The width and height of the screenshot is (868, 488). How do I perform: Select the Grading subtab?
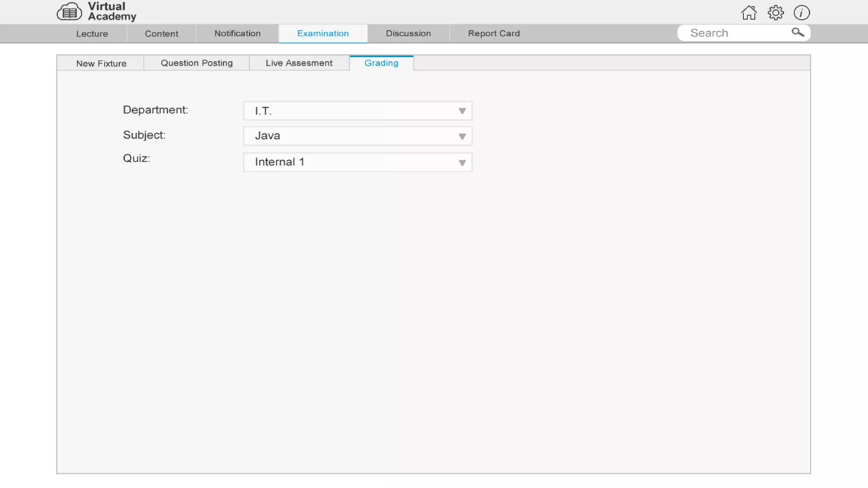(381, 63)
